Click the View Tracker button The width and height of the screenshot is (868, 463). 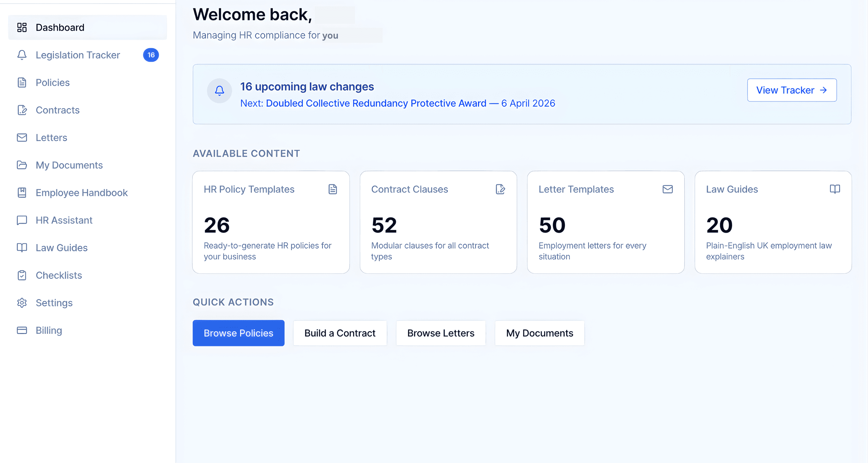(792, 90)
